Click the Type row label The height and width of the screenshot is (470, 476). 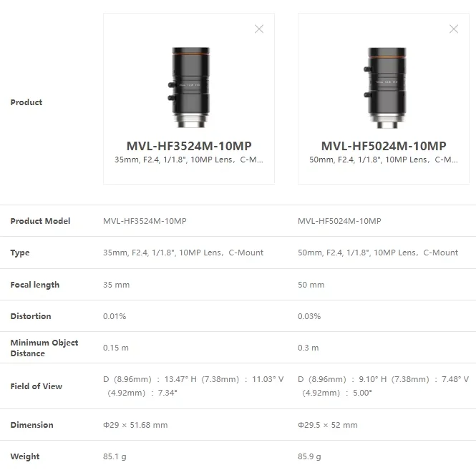pyautogui.click(x=20, y=253)
